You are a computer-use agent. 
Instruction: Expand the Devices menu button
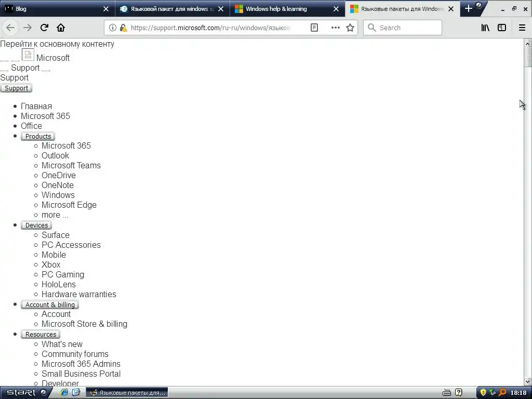tap(37, 225)
